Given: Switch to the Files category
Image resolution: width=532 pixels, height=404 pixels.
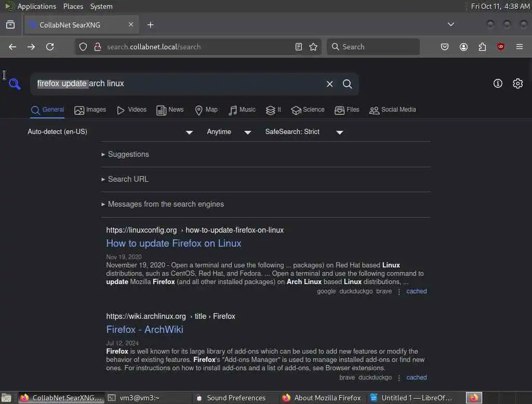Looking at the screenshot, I should click(x=347, y=110).
